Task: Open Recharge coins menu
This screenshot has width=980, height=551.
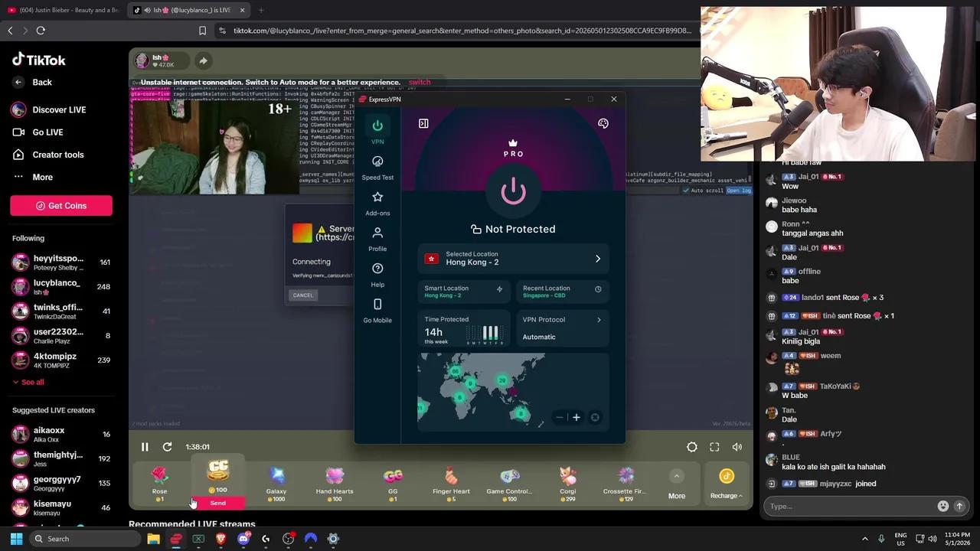Action: click(x=727, y=484)
